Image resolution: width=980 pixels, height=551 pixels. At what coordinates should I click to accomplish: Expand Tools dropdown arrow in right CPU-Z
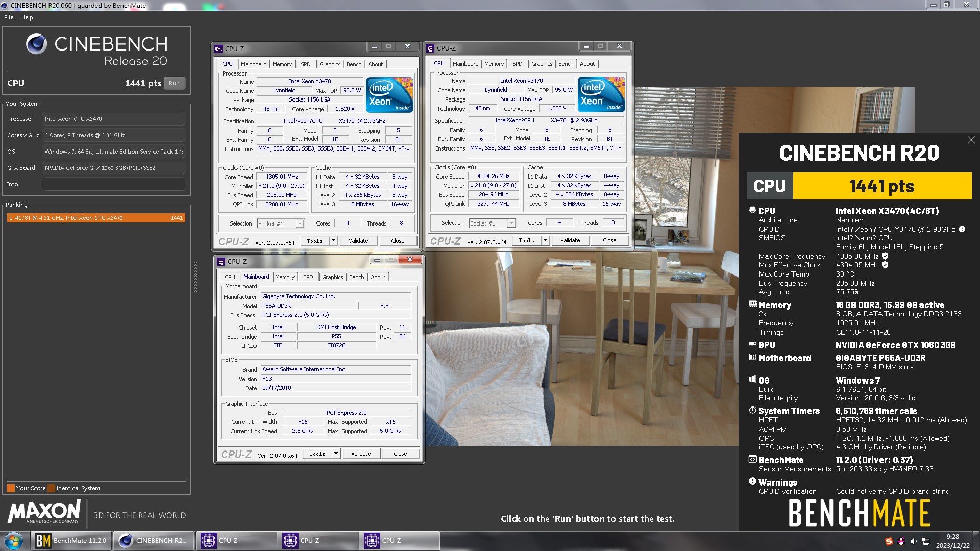click(x=545, y=240)
